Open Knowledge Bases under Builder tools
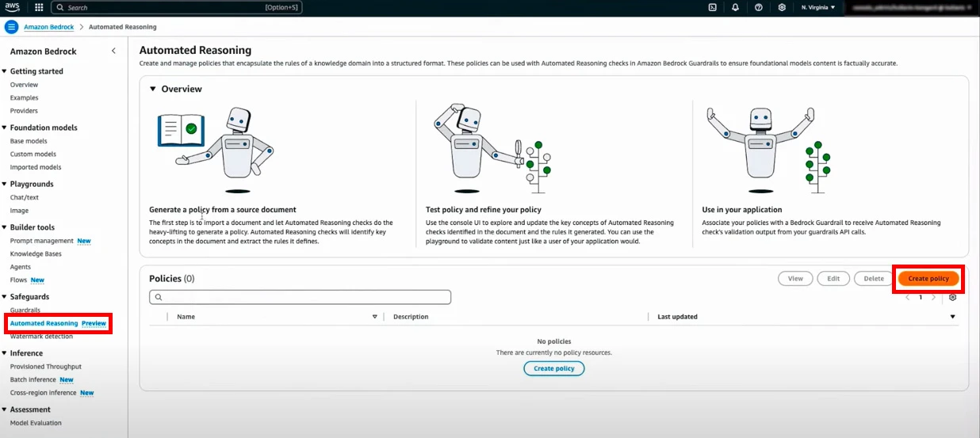Viewport: 980px width, 438px height. (x=36, y=254)
